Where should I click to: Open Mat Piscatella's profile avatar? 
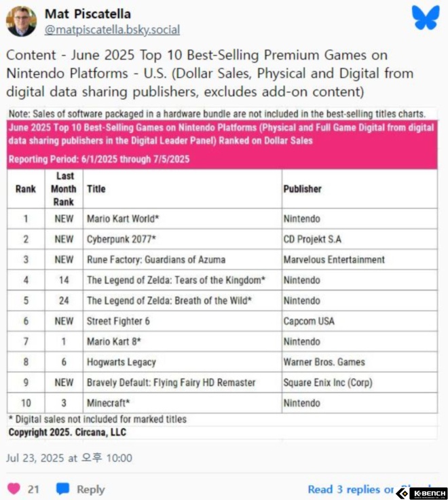click(21, 21)
